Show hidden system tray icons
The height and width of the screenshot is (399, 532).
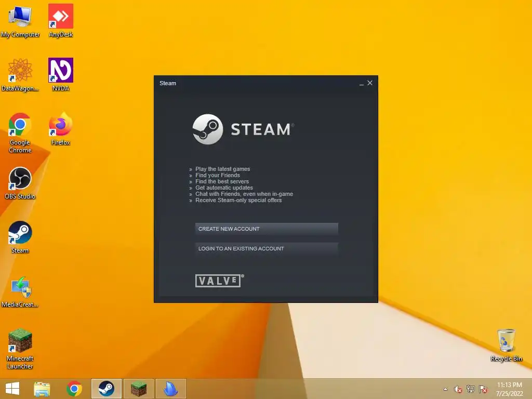pyautogui.click(x=445, y=389)
